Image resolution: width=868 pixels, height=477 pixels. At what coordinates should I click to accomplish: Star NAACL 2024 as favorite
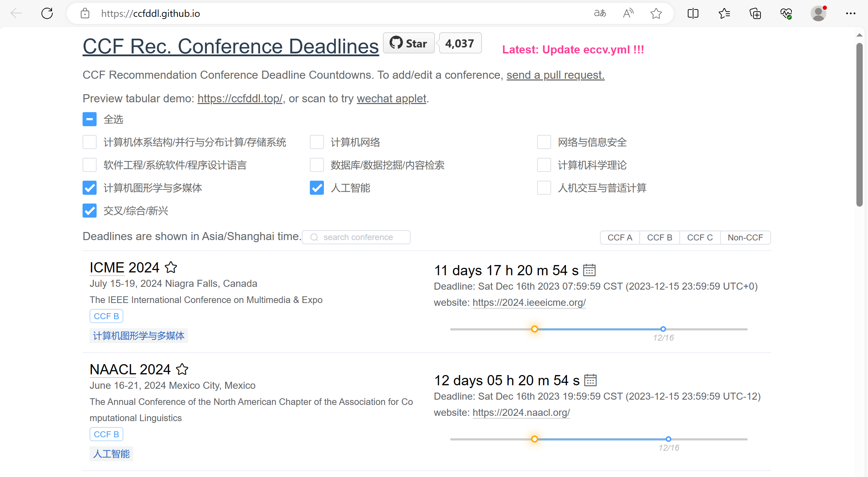point(182,369)
